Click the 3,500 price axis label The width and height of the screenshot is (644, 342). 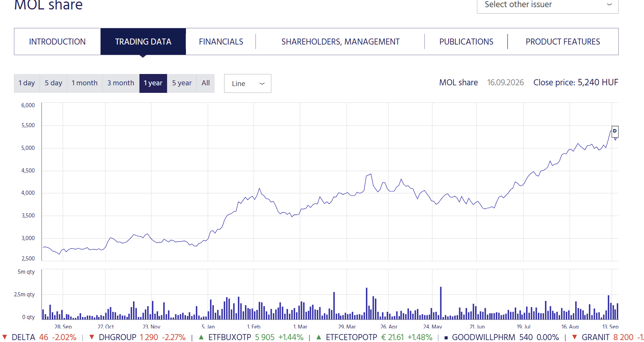point(28,216)
